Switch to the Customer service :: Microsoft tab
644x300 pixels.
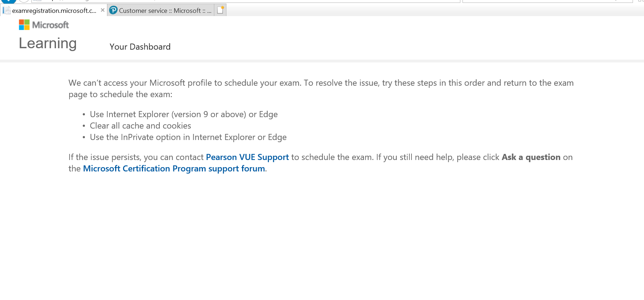click(x=161, y=10)
